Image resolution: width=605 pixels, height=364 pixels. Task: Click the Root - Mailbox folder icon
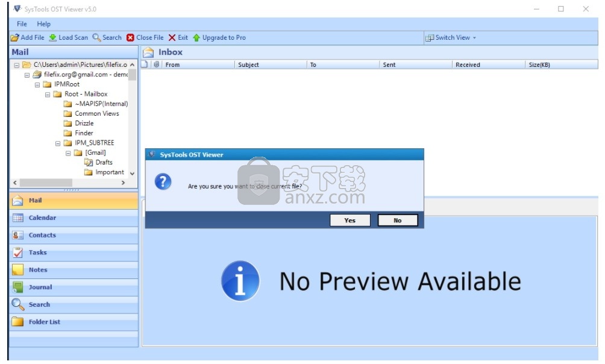57,94
